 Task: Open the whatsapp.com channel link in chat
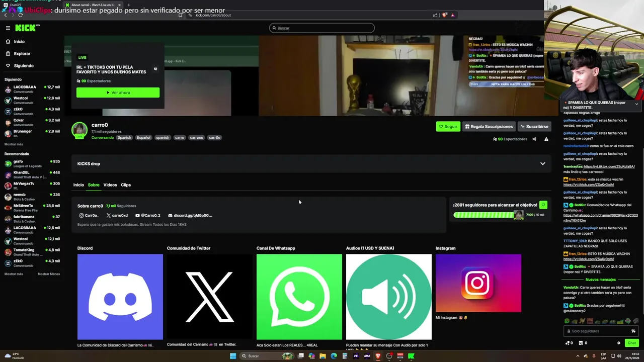(600, 218)
